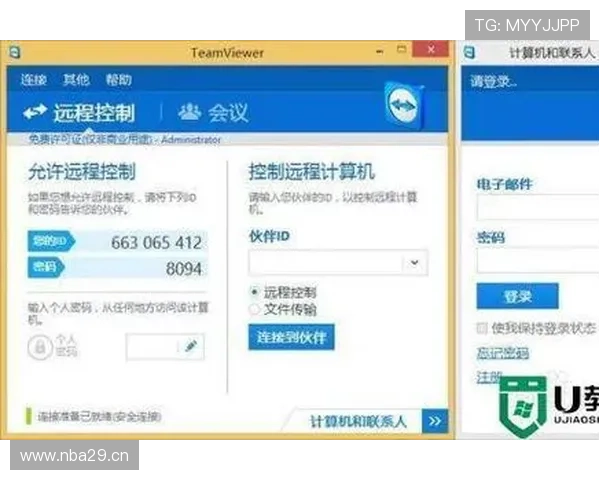Select the 远程控制 radio button
The width and height of the screenshot is (600, 480).
point(254,292)
